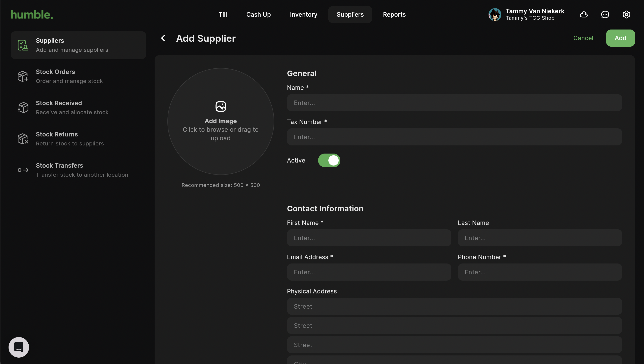Go to the Cash Up tab
This screenshot has width=644, height=364.
pyautogui.click(x=258, y=15)
